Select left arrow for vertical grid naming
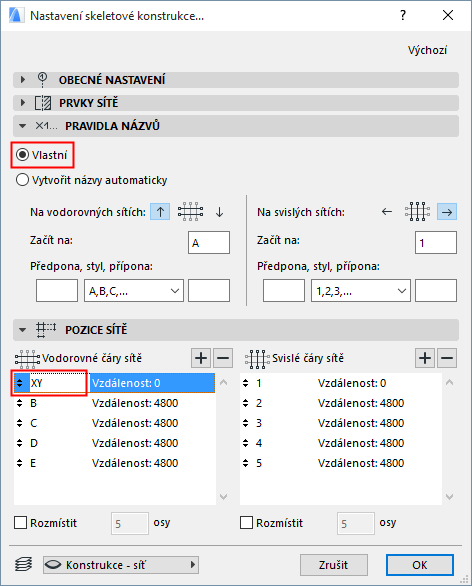The width and height of the screenshot is (472, 586). pos(387,212)
